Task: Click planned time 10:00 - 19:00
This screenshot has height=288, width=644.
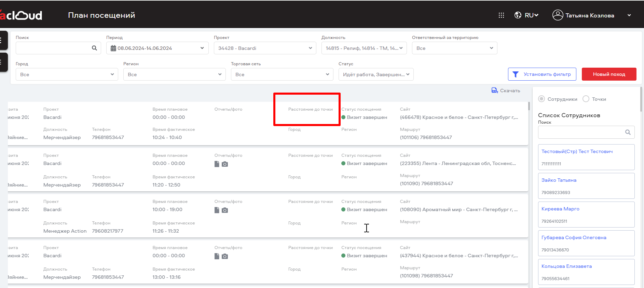Action: click(x=167, y=209)
